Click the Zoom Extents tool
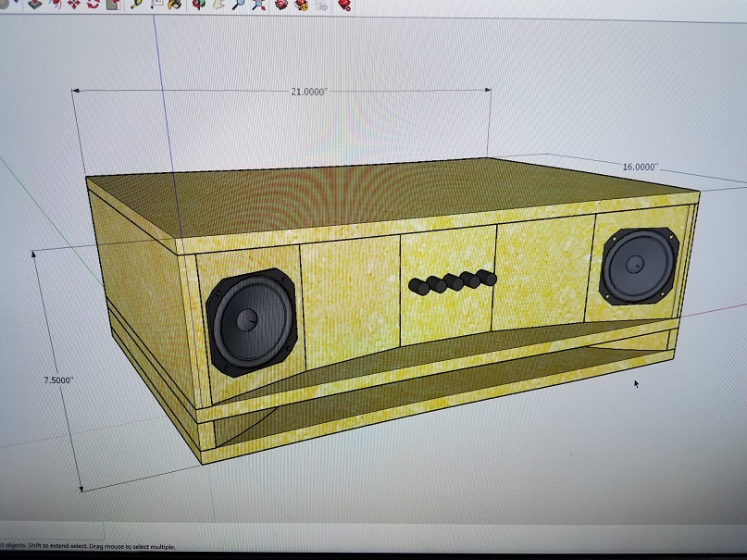Screen dimensions: 747x560 (258, 5)
